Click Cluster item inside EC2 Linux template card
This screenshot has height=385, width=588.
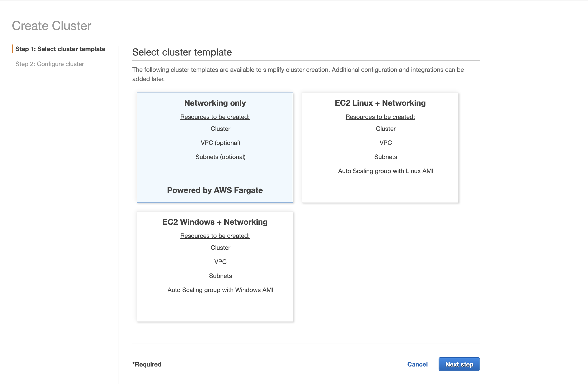coord(385,128)
